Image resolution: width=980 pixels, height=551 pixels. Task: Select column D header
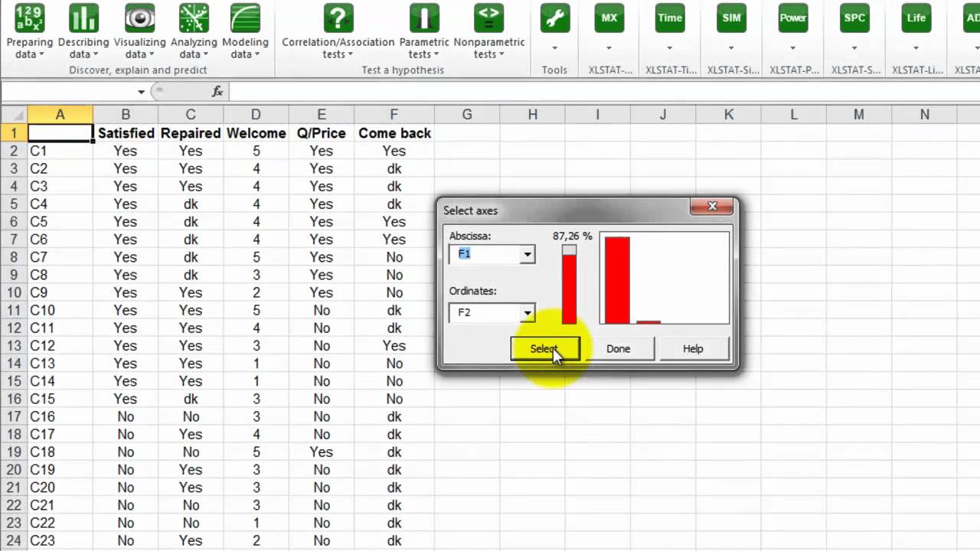tap(256, 115)
